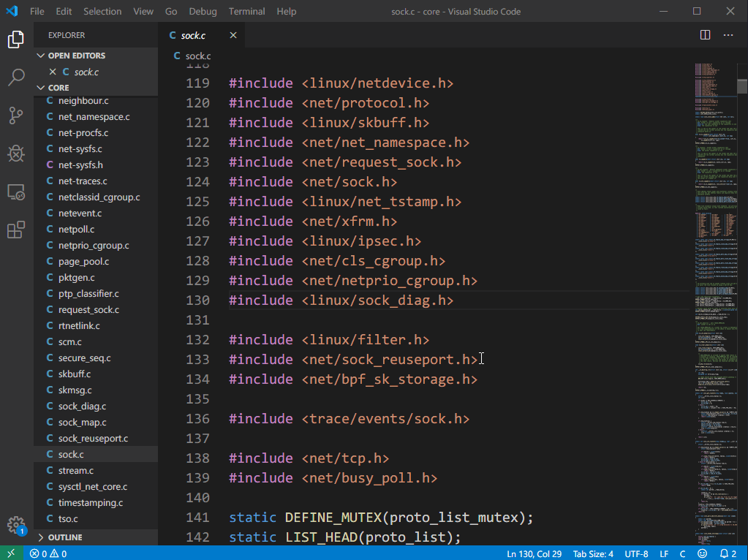Click the vertical scrollbar thumb
748x560 pixels.
pos(742,86)
